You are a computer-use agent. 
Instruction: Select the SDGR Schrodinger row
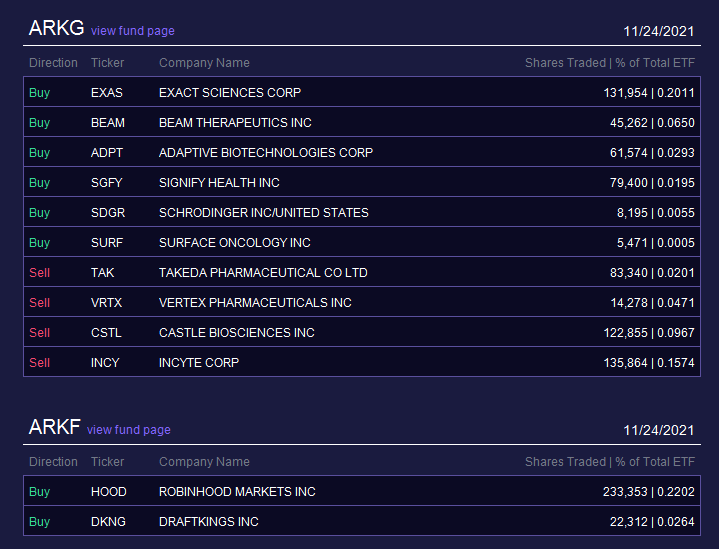click(362, 212)
